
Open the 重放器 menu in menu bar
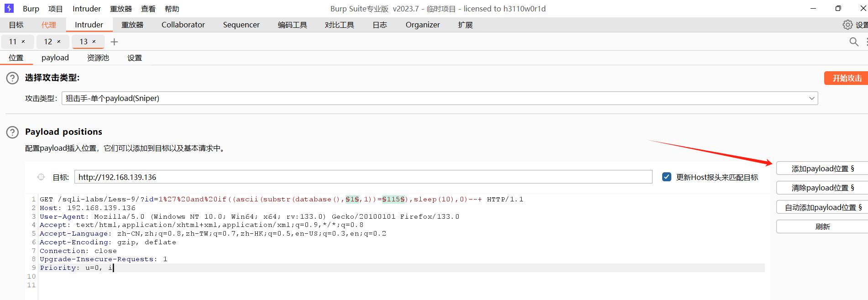121,9
